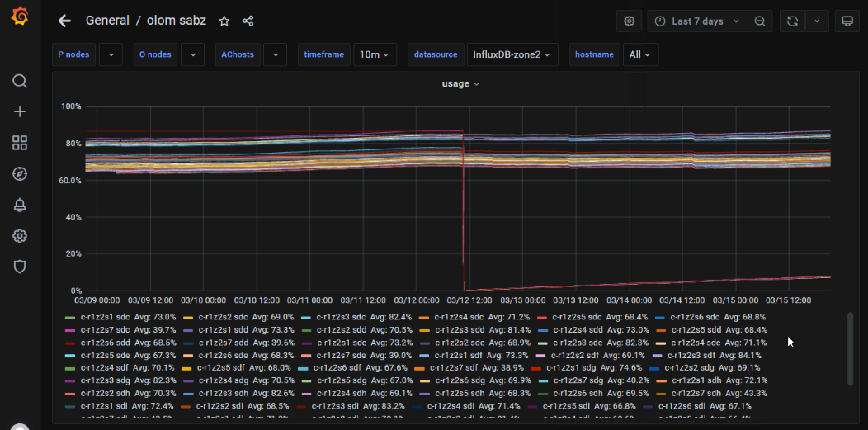Image resolution: width=868 pixels, height=430 pixels.
Task: Click the c-r1z2s5 sdc legend color swatch
Action: 542,317
